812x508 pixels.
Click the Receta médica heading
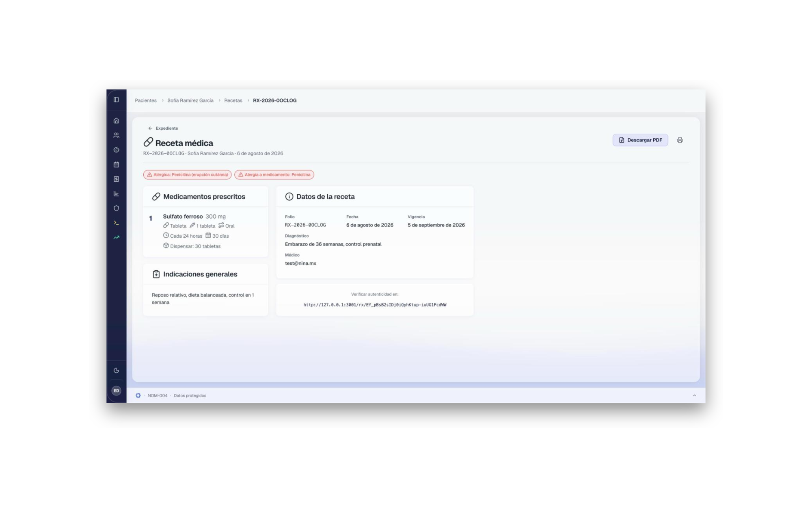pyautogui.click(x=184, y=143)
